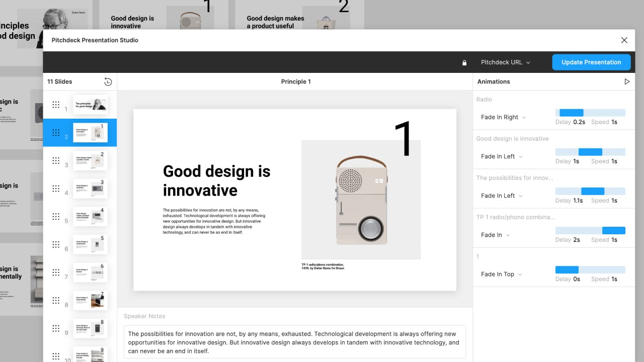Expand the Fade In Top animation dropdown

501,274
